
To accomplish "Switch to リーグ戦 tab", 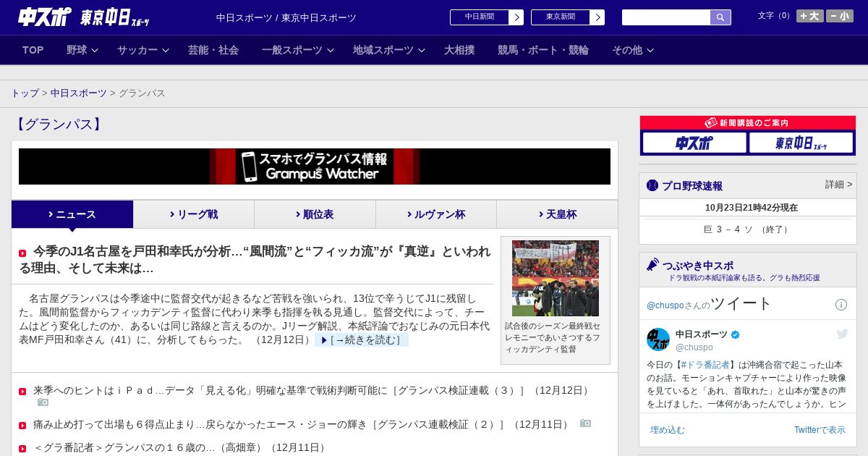I will (x=194, y=214).
